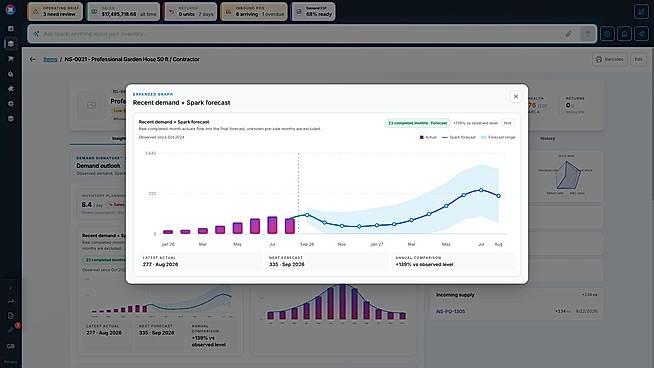Viewport: 654px width, 368px height.
Task: Open the Demand '68% ready' card
Action: click(313, 11)
